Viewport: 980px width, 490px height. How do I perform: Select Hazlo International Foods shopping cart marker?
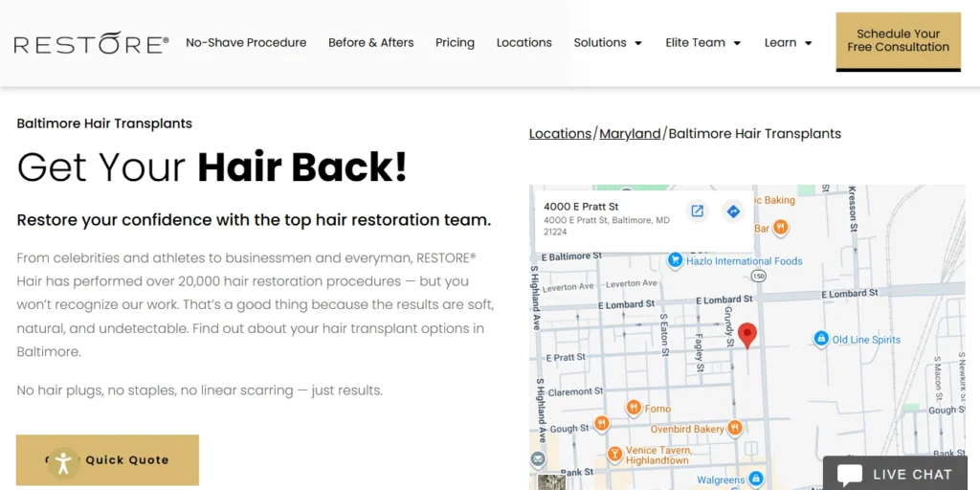click(x=675, y=260)
